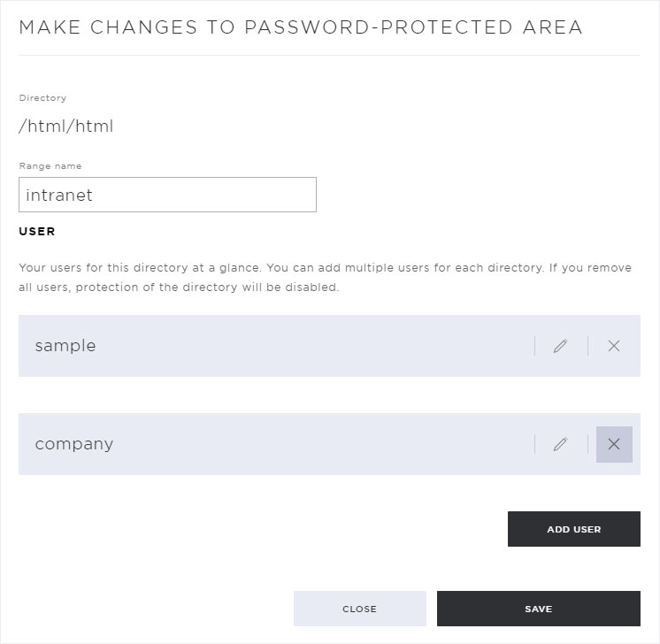The height and width of the screenshot is (644, 660).
Task: Remove the sample user with X icon
Action: (x=614, y=346)
